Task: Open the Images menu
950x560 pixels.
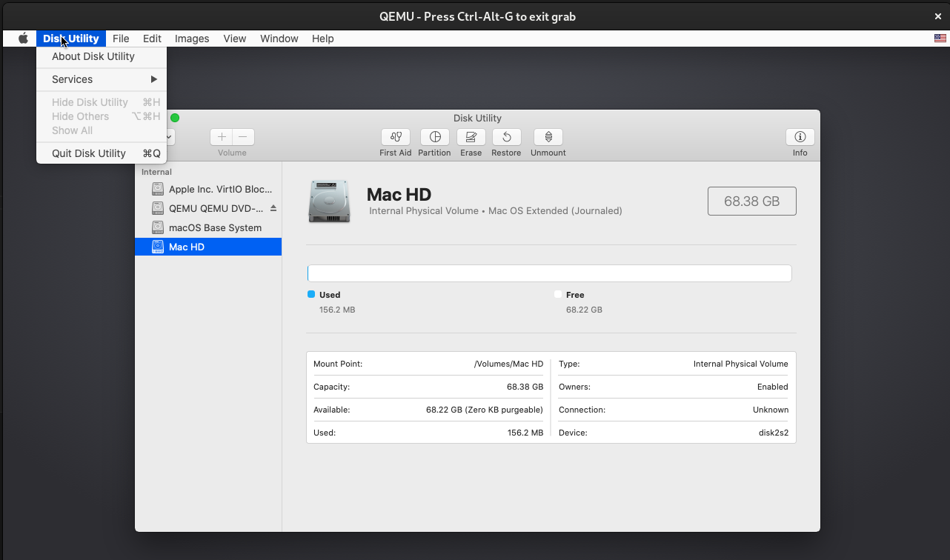Action: tap(192, 39)
